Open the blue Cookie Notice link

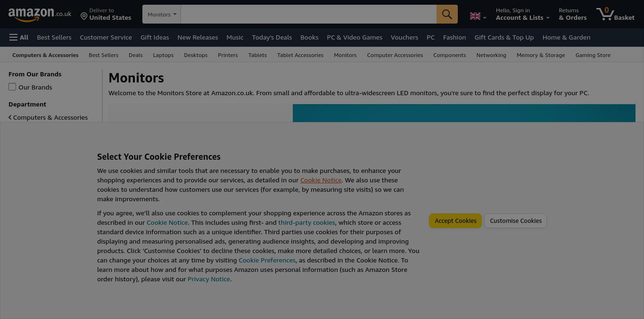pyautogui.click(x=167, y=222)
